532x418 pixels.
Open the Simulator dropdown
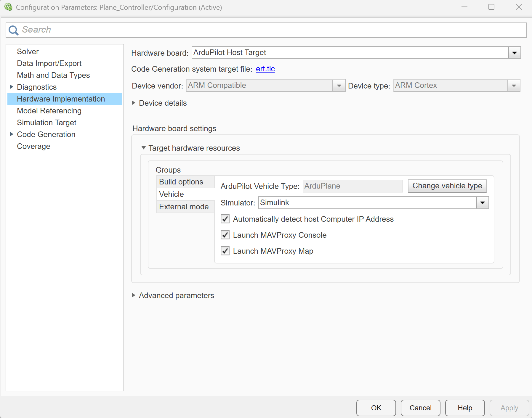point(483,203)
